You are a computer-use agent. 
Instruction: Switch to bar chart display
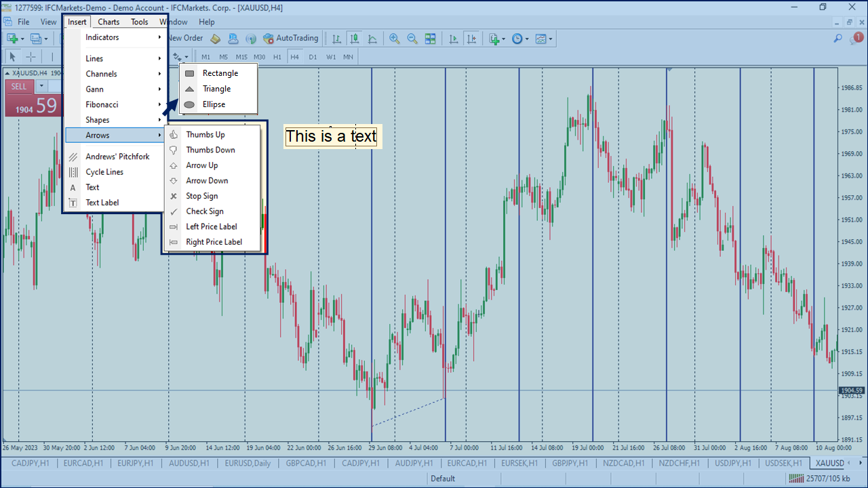tap(336, 39)
